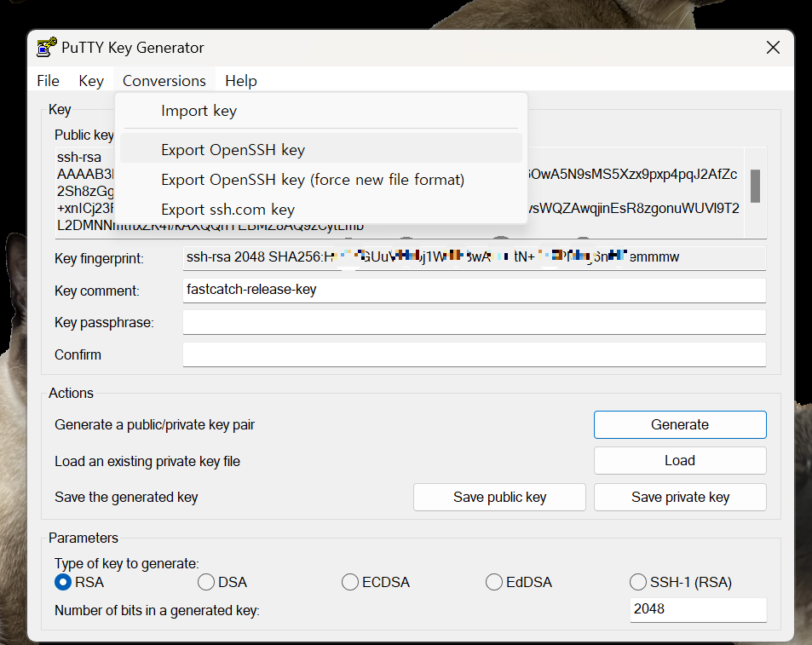812x645 pixels.
Task: Click the public key text box
Action: click(412, 193)
